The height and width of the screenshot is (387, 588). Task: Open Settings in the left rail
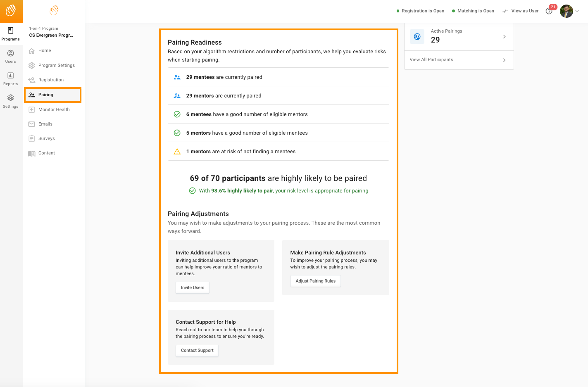tap(11, 102)
